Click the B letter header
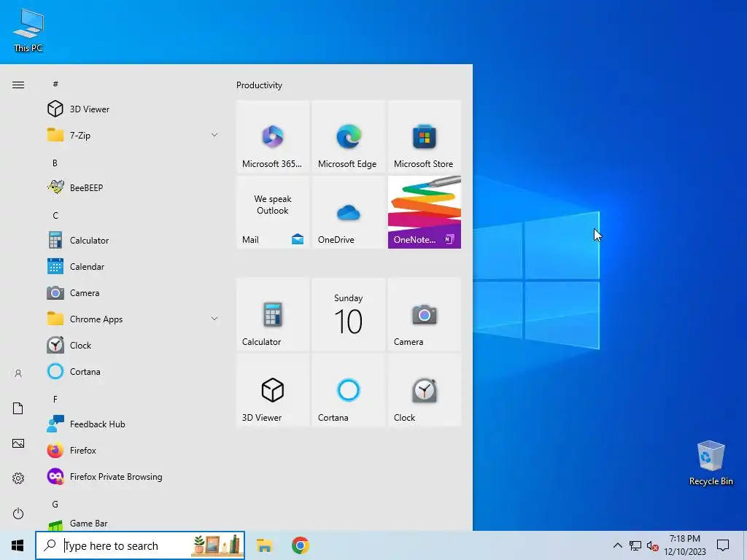This screenshot has width=747, height=560. pos(55,163)
